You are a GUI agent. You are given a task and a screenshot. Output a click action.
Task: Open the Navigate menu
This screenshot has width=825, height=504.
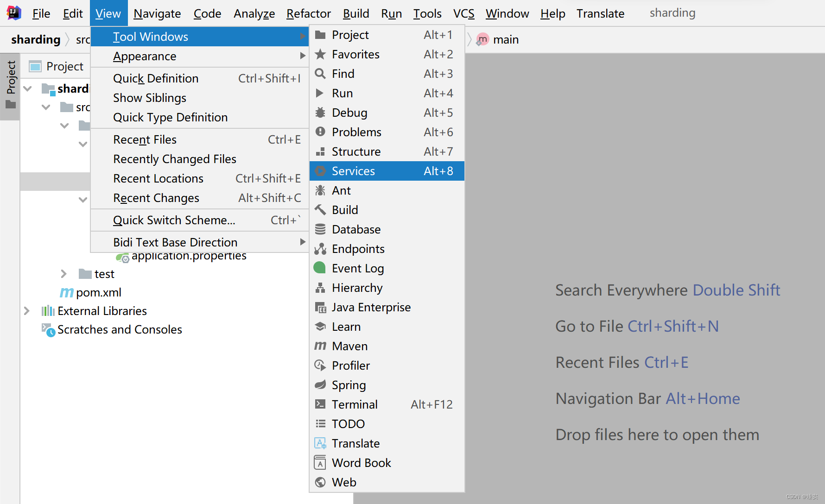coord(157,13)
